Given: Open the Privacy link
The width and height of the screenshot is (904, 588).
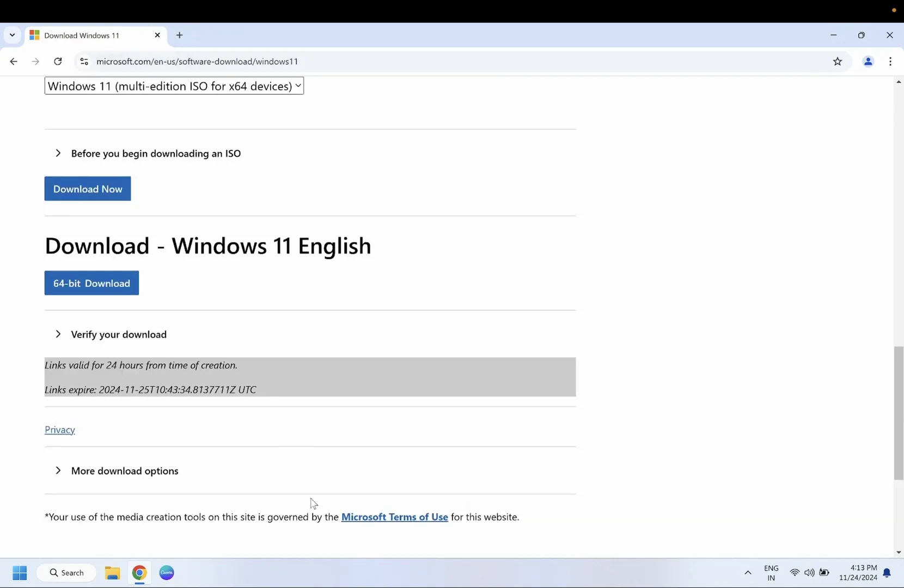Looking at the screenshot, I should point(60,430).
